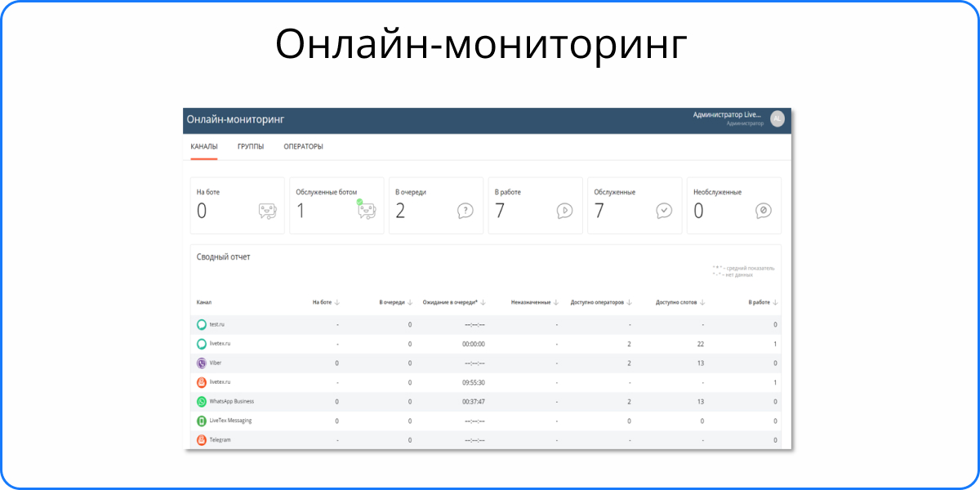This screenshot has width=980, height=490.
Task: Click the crossed bubble icon in 'Необслуженные'
Action: pos(764,211)
